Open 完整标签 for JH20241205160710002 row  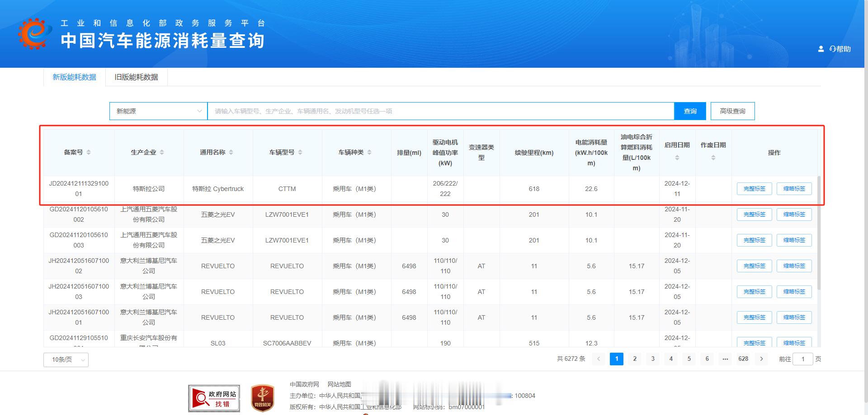tap(754, 266)
